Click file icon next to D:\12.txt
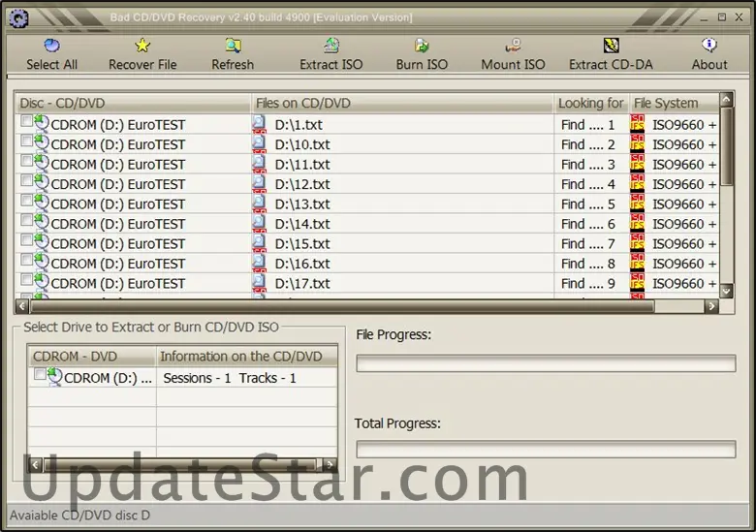The width and height of the screenshot is (756, 532). click(259, 182)
